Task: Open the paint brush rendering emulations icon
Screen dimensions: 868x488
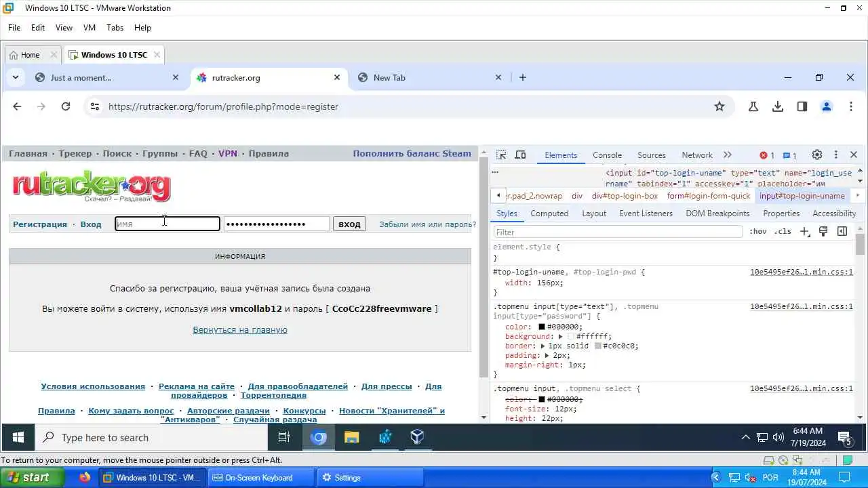Action: (823, 231)
